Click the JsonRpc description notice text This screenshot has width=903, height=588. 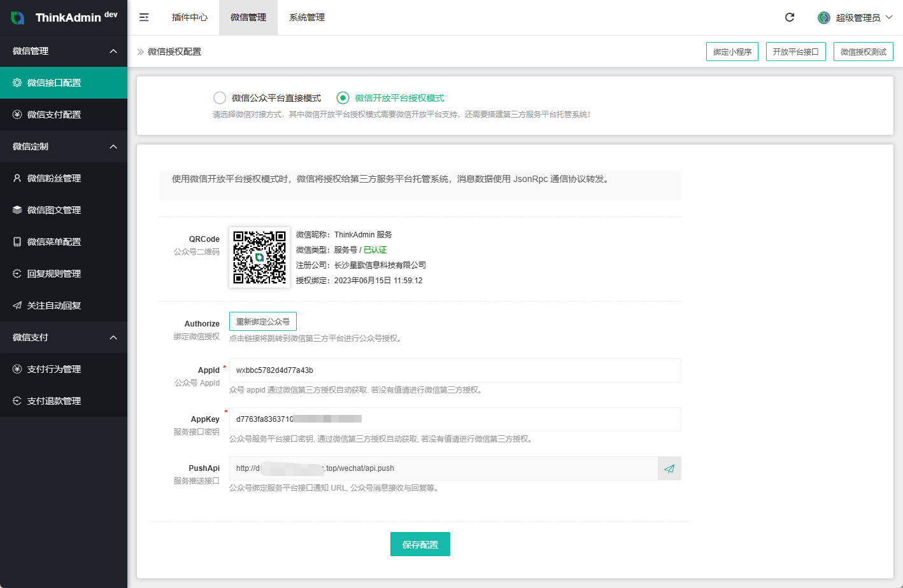(x=392, y=179)
